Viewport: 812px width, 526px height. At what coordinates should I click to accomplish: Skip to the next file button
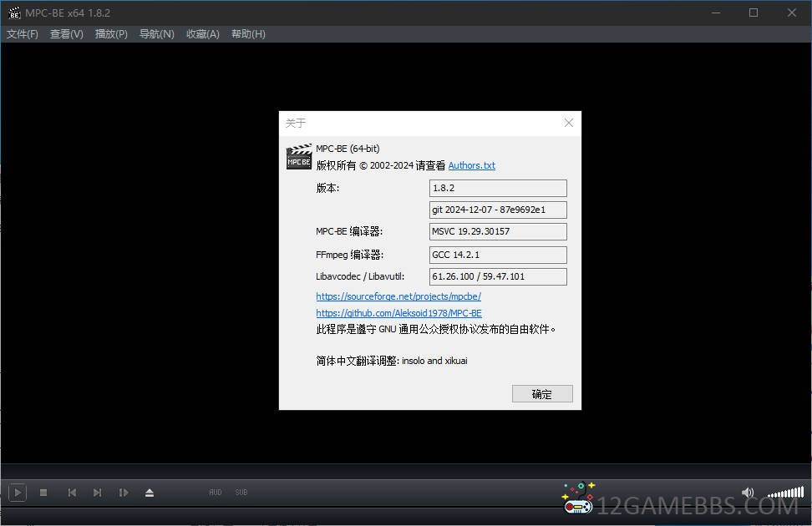click(x=98, y=493)
